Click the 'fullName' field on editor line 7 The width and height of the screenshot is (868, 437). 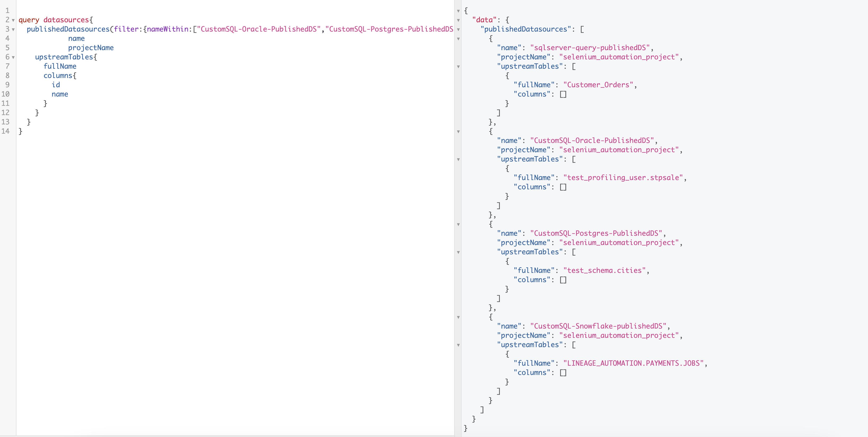click(60, 66)
